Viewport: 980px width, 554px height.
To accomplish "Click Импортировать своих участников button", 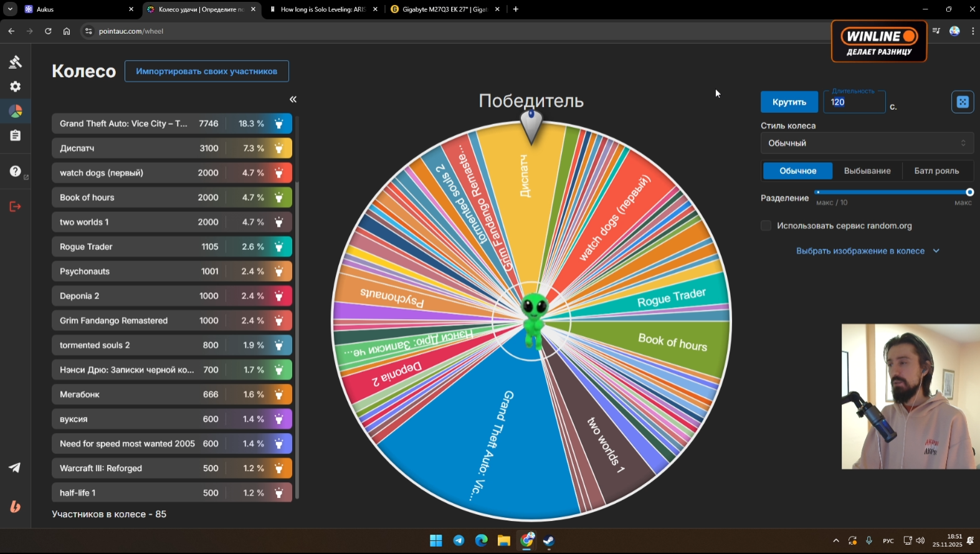I will click(x=207, y=71).
